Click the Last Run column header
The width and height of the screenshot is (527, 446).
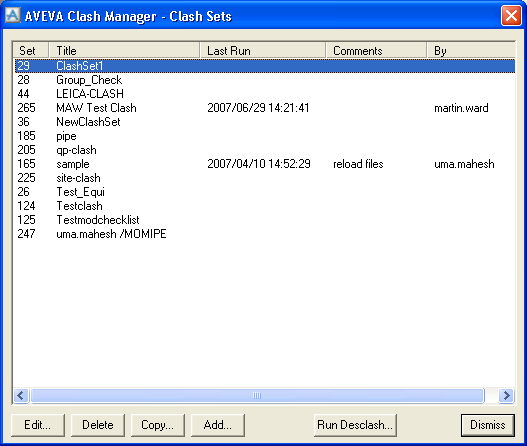tap(263, 50)
